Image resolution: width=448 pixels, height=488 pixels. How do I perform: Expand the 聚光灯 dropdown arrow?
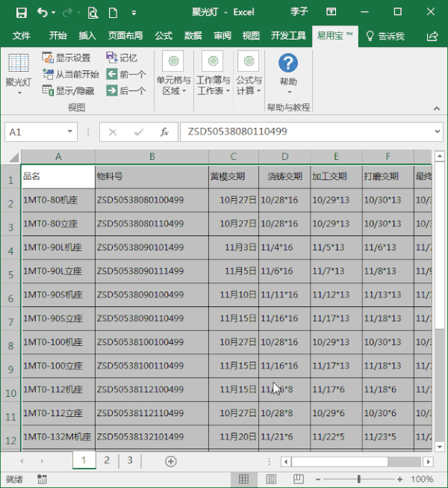click(x=19, y=93)
